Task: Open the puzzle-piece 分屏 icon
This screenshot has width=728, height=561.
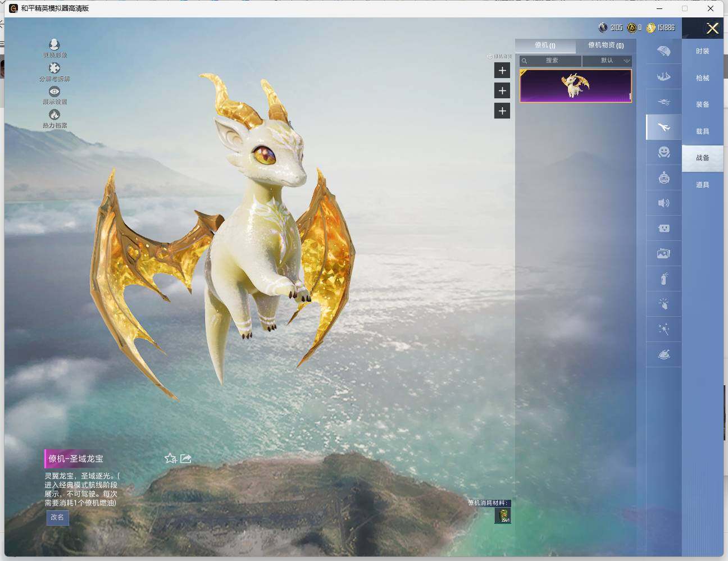Action: click(54, 68)
